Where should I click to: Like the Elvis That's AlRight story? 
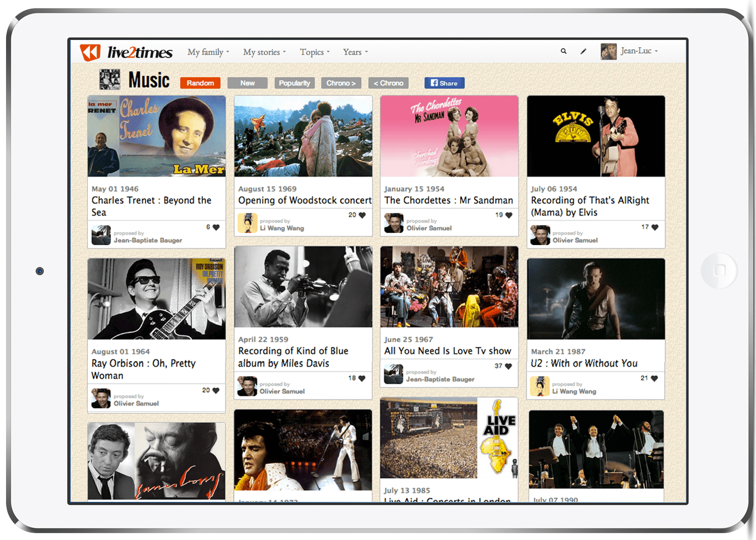[x=655, y=227]
